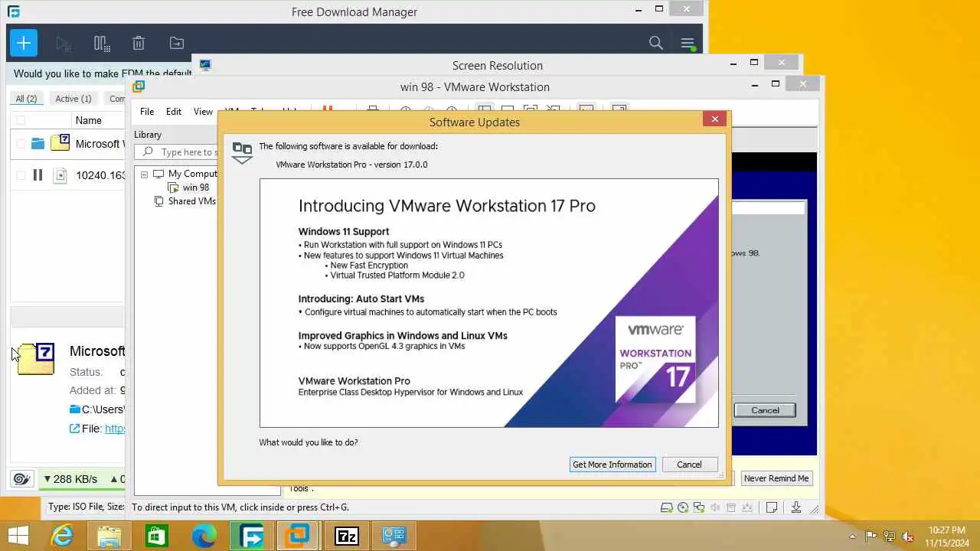Click the pause all downloads icon in FDM toolbar
980x551 pixels.
click(102, 44)
